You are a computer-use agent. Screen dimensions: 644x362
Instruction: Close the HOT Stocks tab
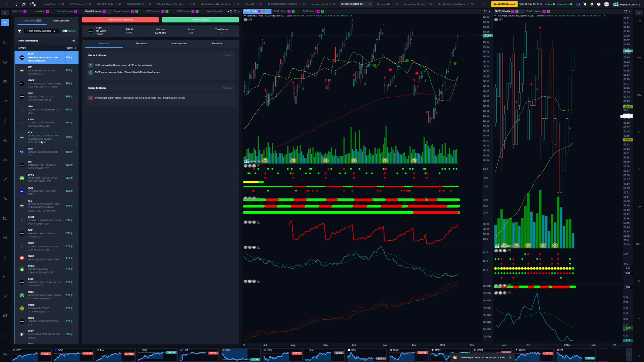point(90,4)
